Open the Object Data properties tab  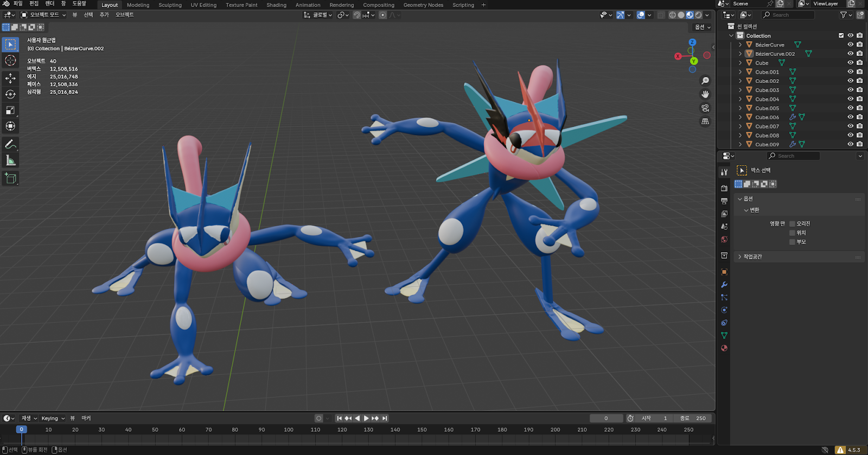coord(724,336)
